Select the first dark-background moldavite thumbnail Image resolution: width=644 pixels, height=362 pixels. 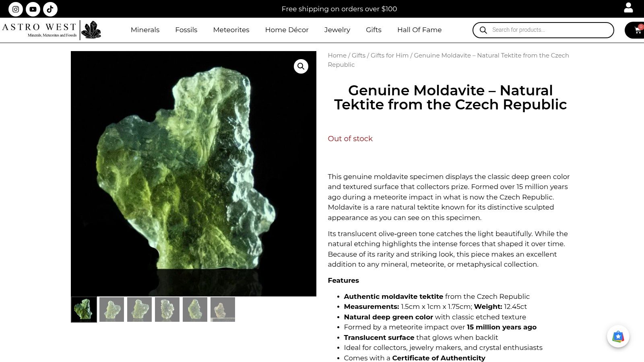(84, 309)
